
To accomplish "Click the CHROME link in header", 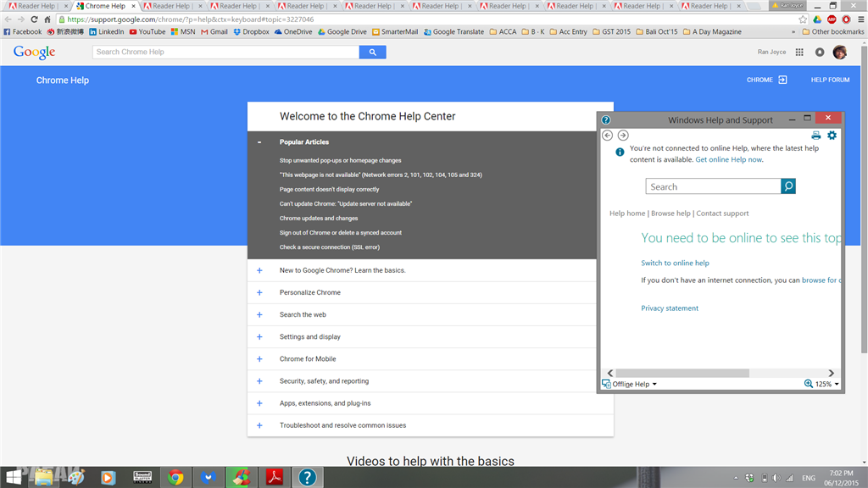I will click(x=766, y=80).
